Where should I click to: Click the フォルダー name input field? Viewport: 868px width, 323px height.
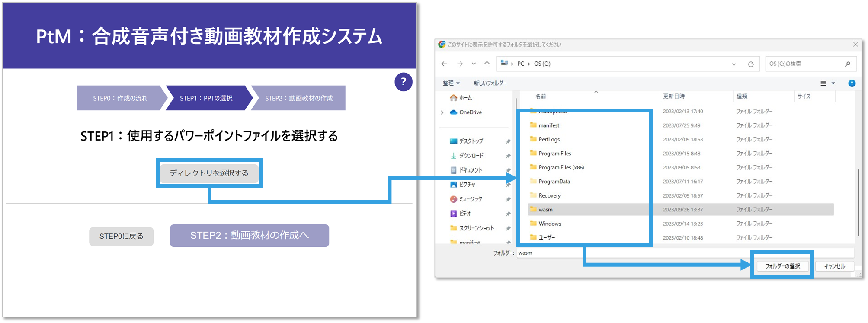click(x=683, y=253)
